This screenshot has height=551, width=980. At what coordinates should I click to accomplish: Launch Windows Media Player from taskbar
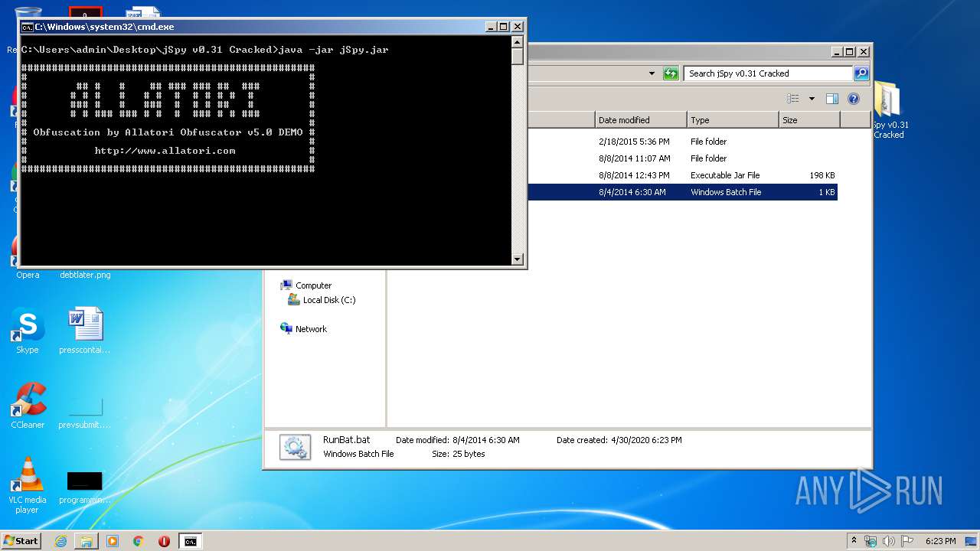[113, 541]
